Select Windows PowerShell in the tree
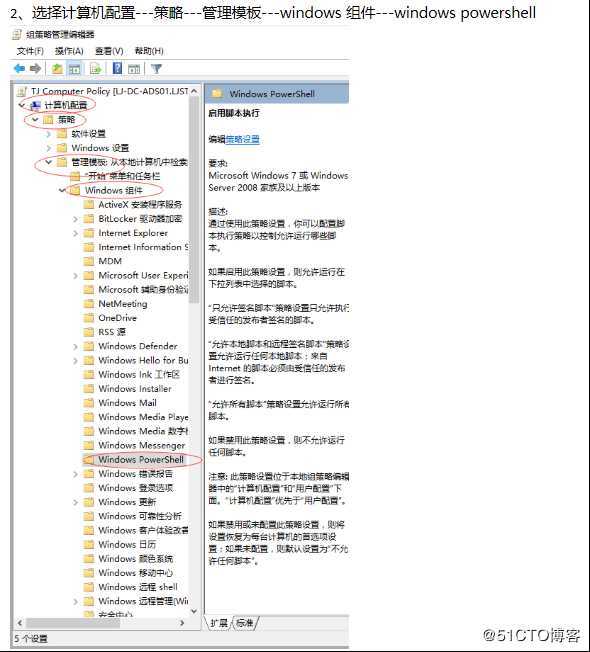The width and height of the screenshot is (590, 652). click(141, 459)
